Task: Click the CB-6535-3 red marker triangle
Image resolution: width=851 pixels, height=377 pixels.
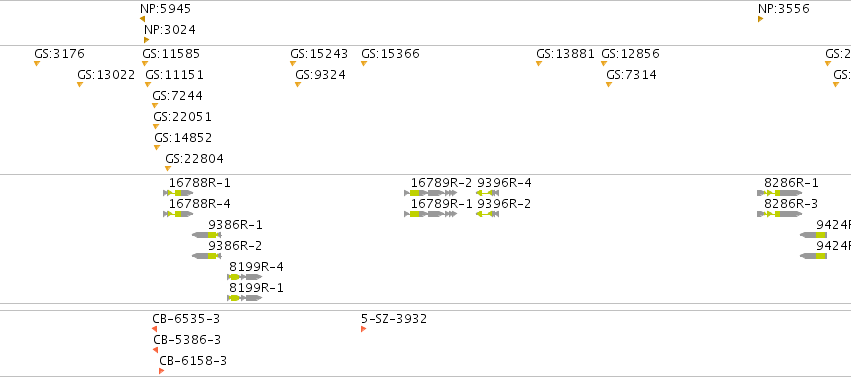Action: pyautogui.click(x=155, y=329)
